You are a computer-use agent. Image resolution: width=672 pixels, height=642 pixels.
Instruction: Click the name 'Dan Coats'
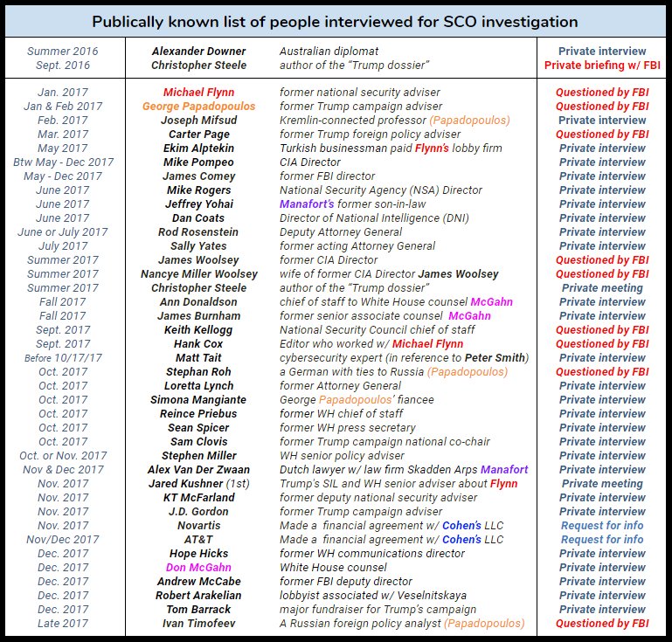(198, 218)
